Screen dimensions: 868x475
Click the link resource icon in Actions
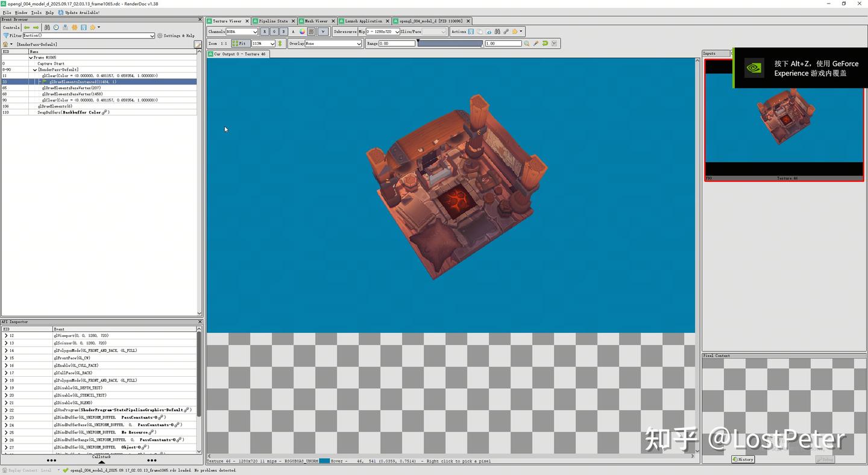(506, 31)
